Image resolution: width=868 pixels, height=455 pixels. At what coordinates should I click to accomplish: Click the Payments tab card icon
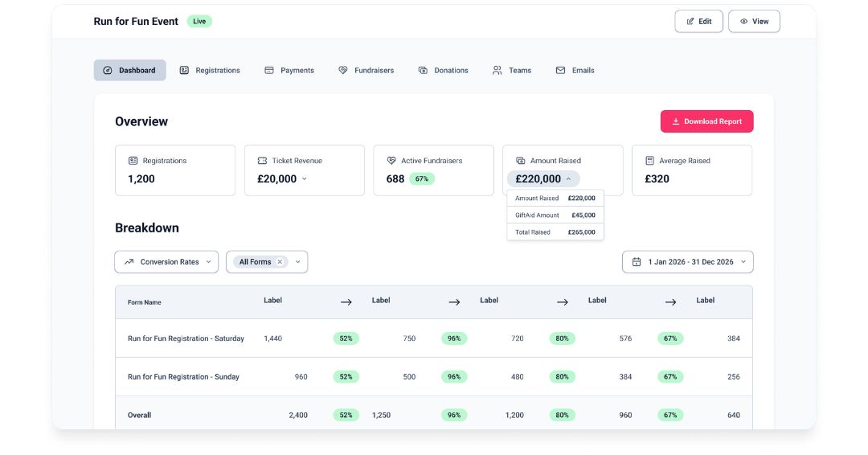point(269,70)
